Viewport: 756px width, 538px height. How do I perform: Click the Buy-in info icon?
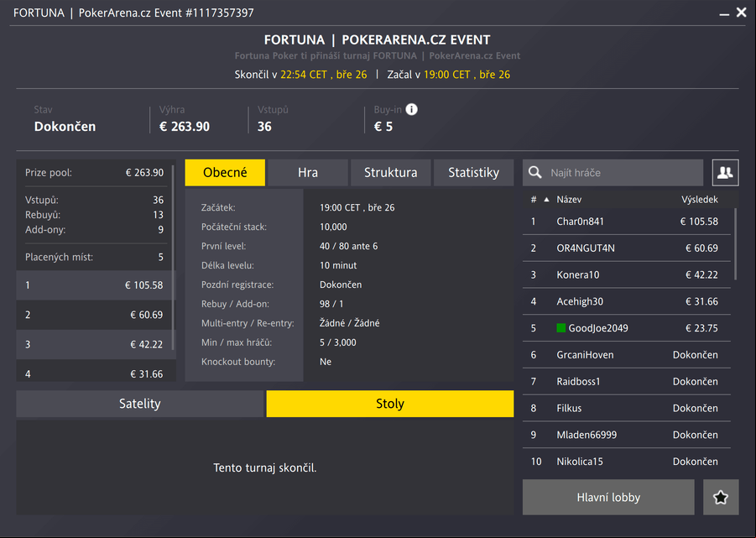tap(411, 109)
